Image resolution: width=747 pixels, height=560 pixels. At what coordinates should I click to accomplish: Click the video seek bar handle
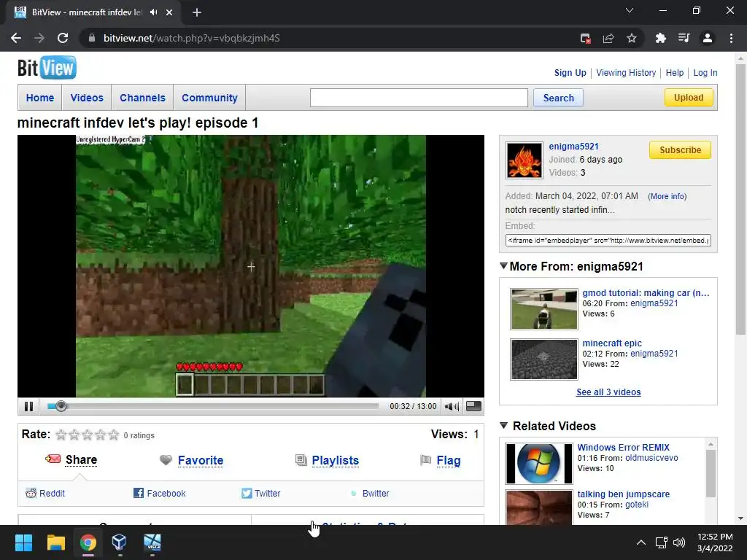click(x=61, y=406)
